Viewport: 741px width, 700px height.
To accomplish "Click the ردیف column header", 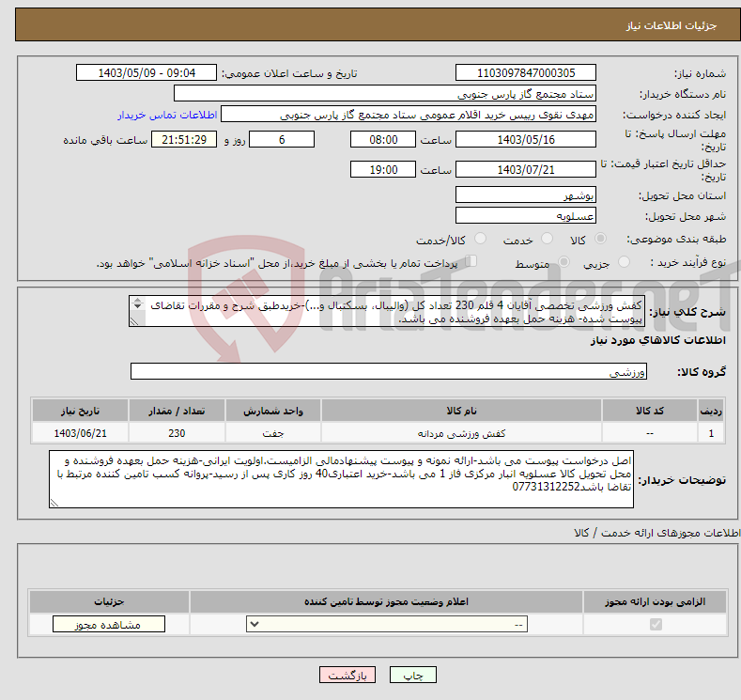I will [x=711, y=411].
